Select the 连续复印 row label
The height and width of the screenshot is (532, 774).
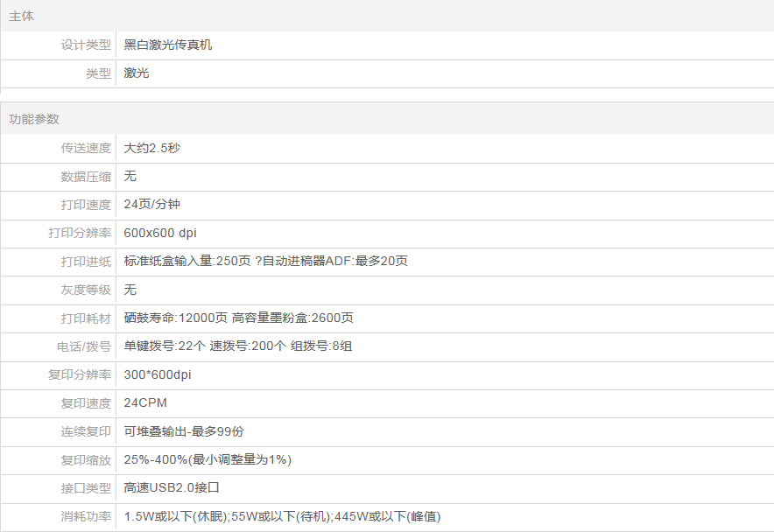86,431
